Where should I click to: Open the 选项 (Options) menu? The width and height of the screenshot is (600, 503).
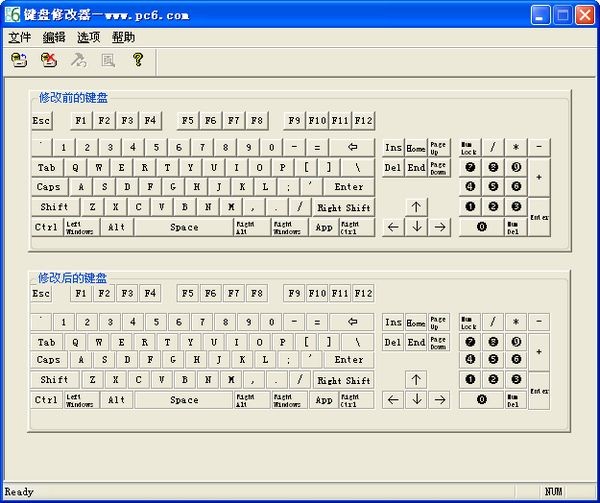88,37
